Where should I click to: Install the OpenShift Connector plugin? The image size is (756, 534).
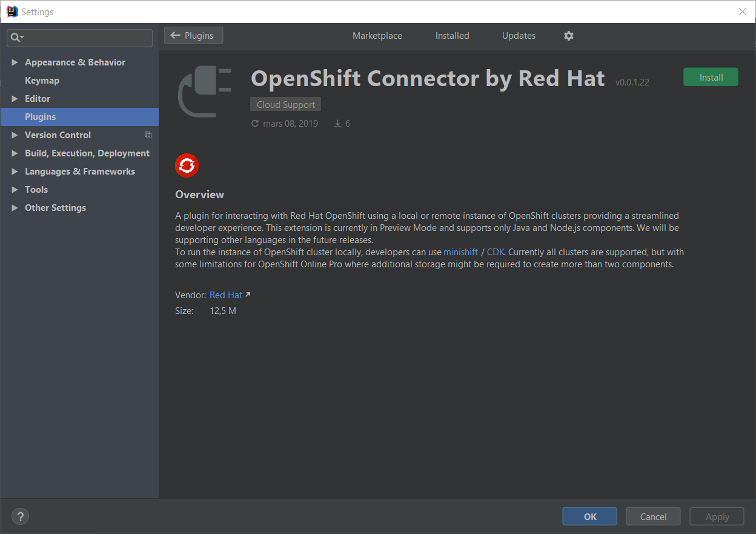point(711,78)
